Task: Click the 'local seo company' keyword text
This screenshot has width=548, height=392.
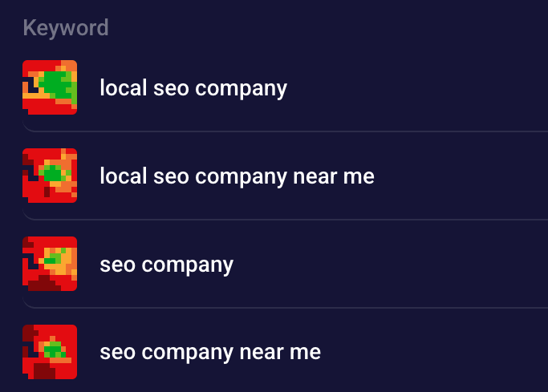Action: pyautogui.click(x=193, y=88)
